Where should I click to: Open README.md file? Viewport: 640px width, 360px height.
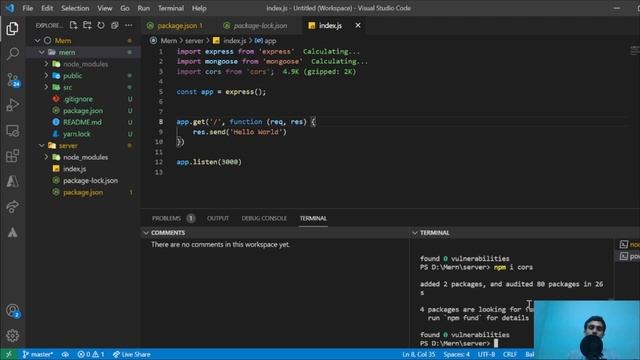tap(83, 122)
